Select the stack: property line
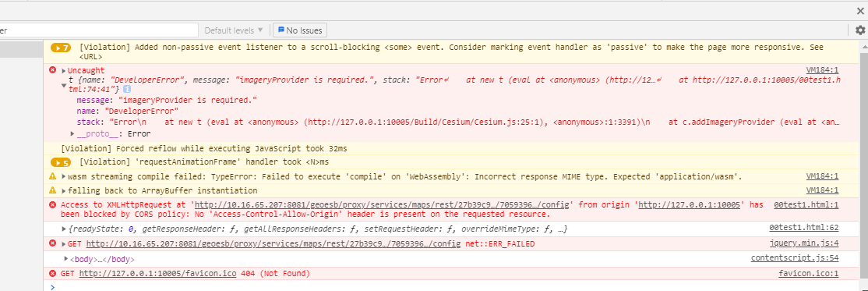This screenshot has height=291, width=868. point(458,122)
